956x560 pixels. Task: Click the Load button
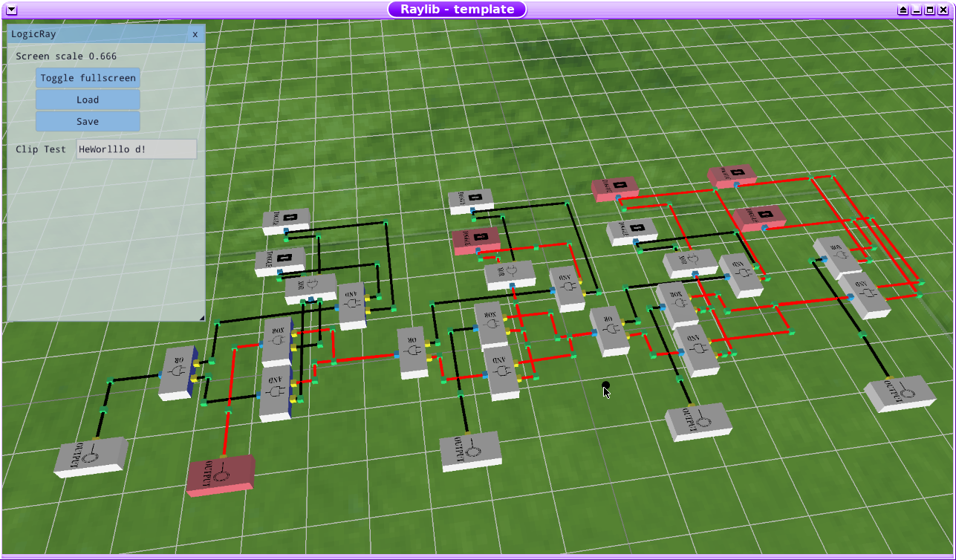[88, 100]
